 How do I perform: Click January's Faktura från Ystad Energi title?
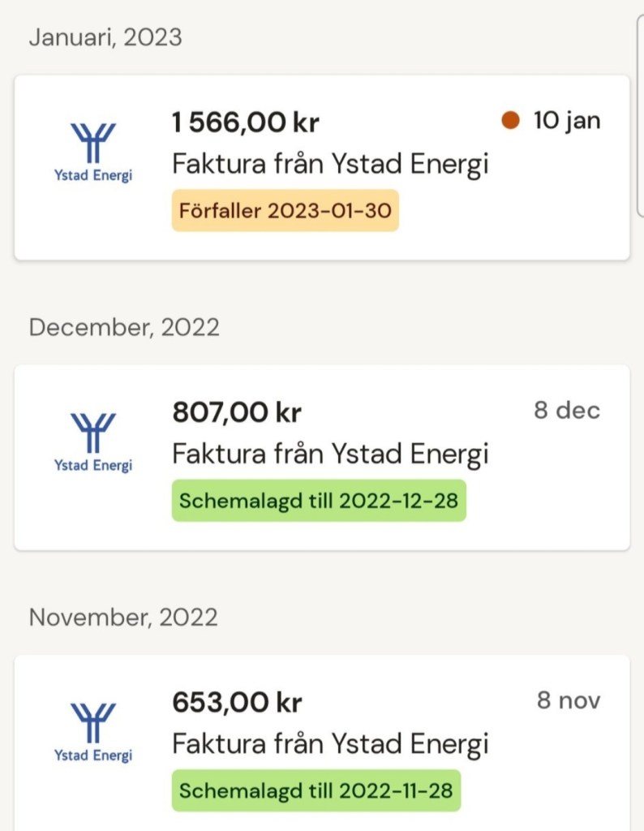330,164
